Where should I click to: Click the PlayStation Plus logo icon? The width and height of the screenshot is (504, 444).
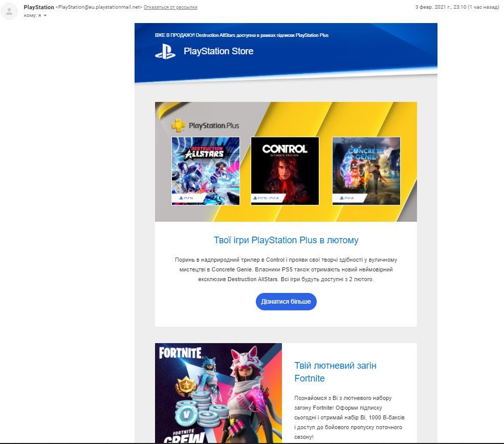click(x=178, y=125)
